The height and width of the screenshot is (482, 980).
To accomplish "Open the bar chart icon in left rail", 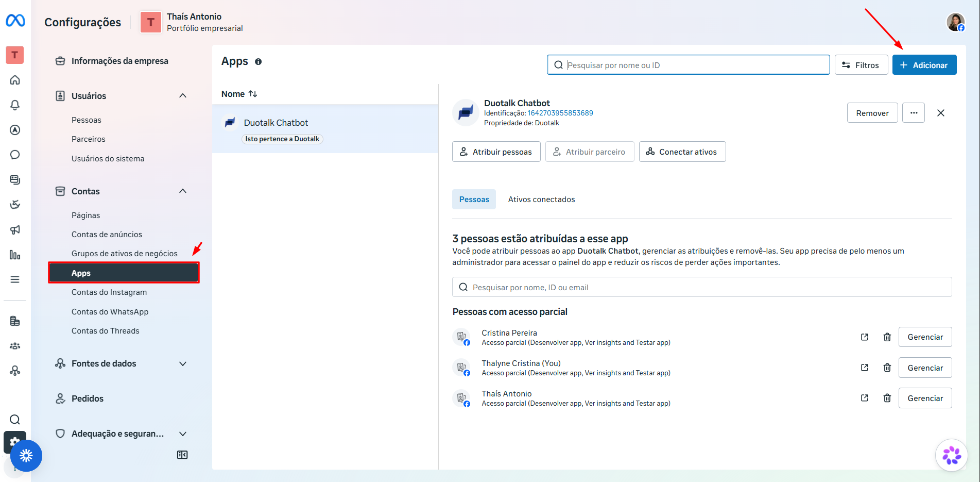I will [15, 255].
